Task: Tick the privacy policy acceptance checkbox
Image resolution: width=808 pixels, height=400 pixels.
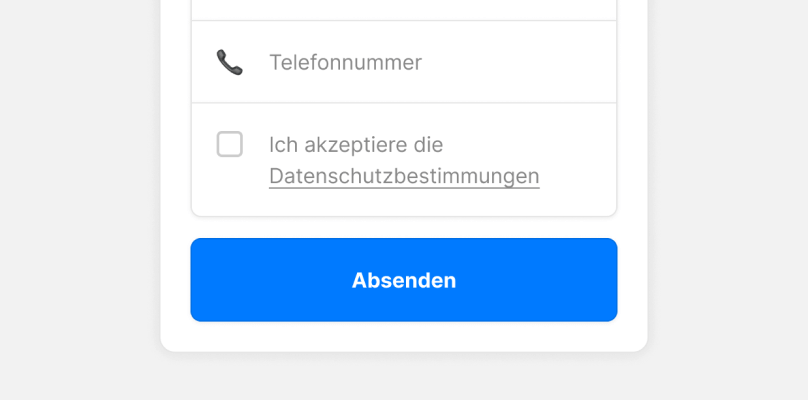Action: click(229, 144)
